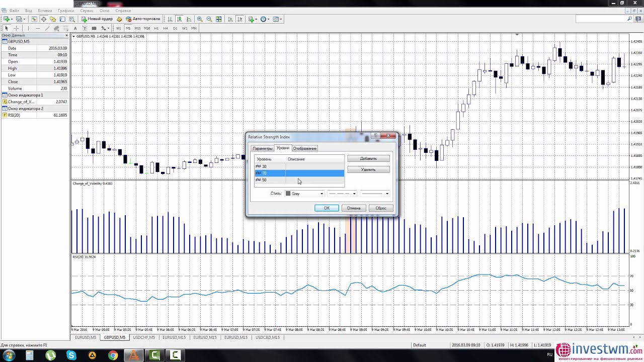
Task: Switch timeframe to D1
Action: pos(175,29)
